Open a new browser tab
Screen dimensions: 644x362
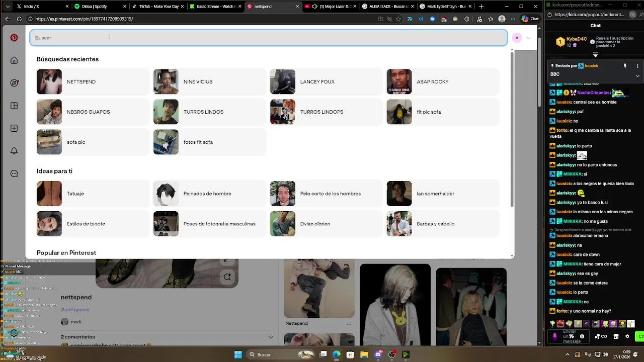coord(481,7)
